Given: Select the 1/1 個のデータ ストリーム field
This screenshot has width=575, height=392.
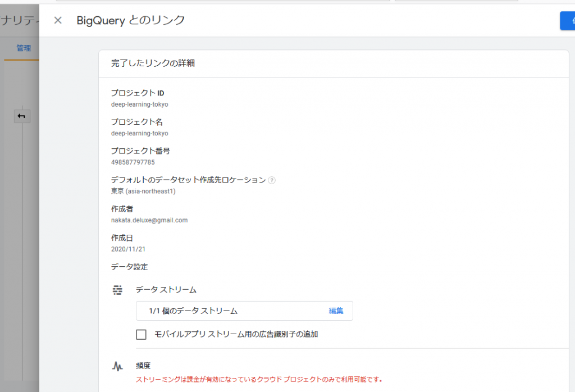Looking at the screenshot, I should tap(245, 311).
